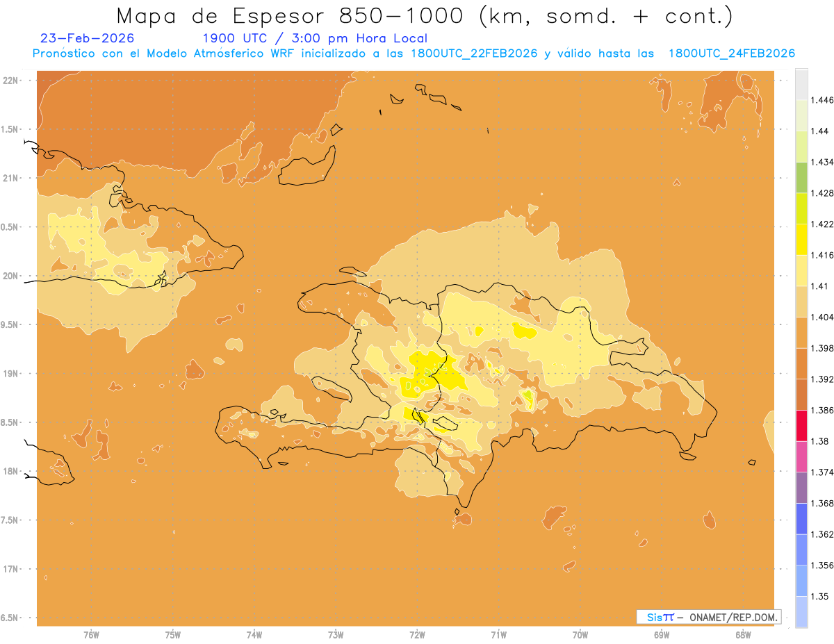Click the '21N' latitude label
This screenshot has width=834, height=644.
10,178
